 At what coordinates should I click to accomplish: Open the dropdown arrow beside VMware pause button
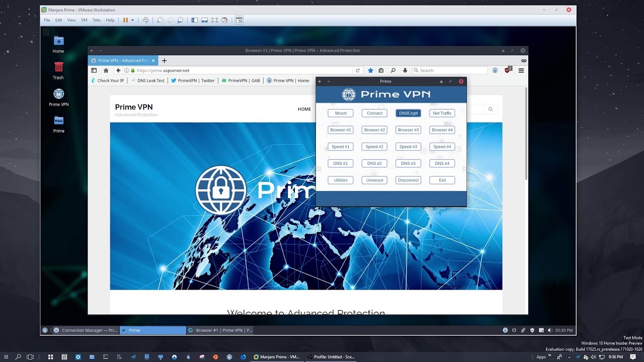click(x=133, y=20)
